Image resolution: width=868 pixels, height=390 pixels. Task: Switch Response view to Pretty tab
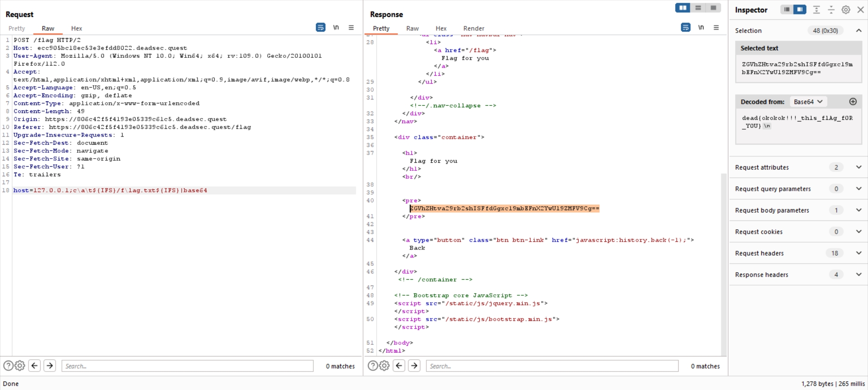[x=381, y=28]
